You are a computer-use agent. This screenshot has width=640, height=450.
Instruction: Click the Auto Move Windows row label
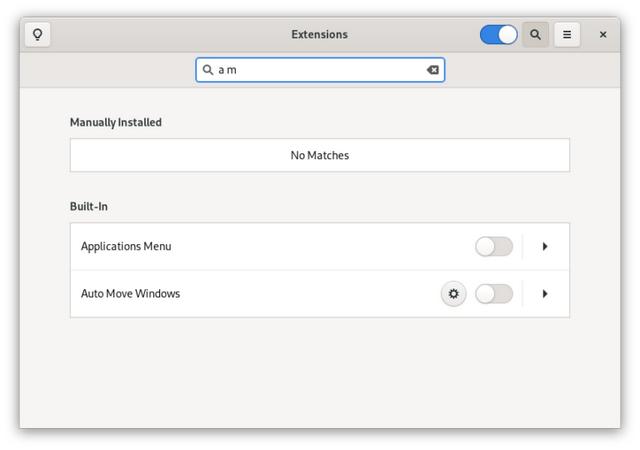[130, 294]
